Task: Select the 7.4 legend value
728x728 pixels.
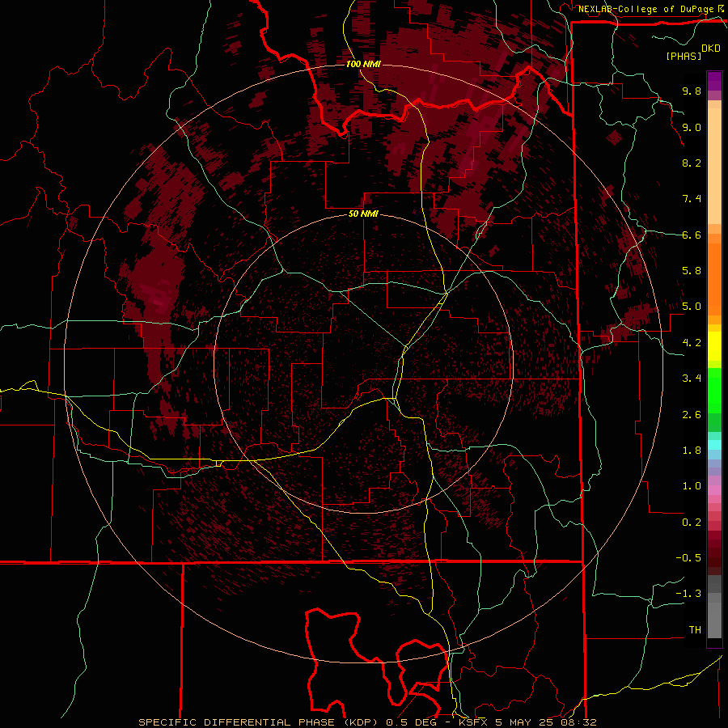Action: tap(692, 199)
